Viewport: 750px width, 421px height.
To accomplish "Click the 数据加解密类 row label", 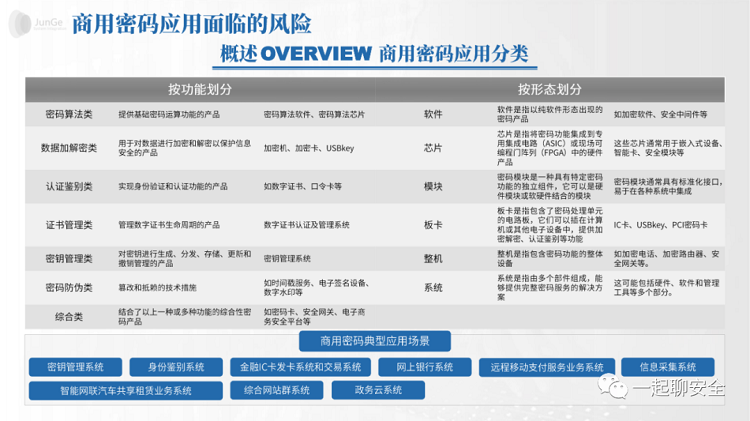I will [70, 147].
